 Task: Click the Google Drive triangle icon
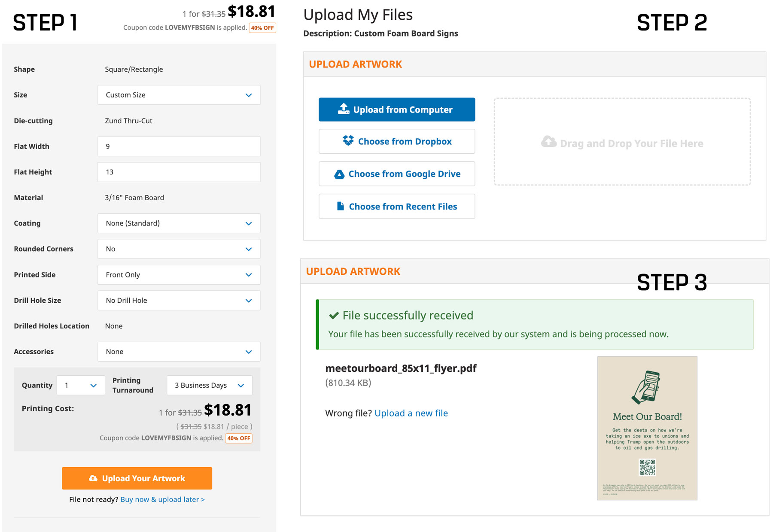339,174
